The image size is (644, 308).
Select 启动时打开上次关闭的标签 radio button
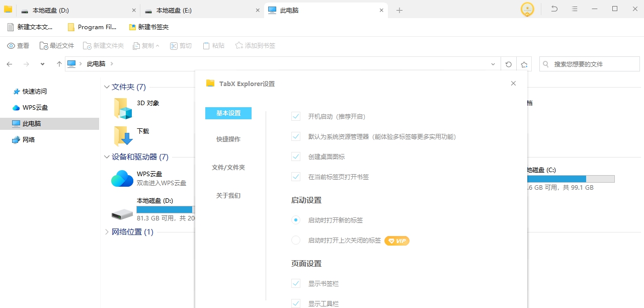point(296,240)
